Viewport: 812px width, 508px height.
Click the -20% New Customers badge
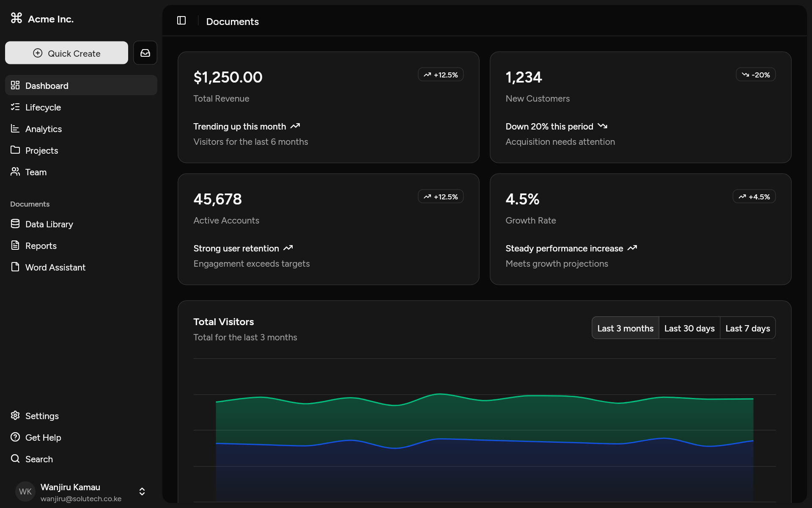755,75
